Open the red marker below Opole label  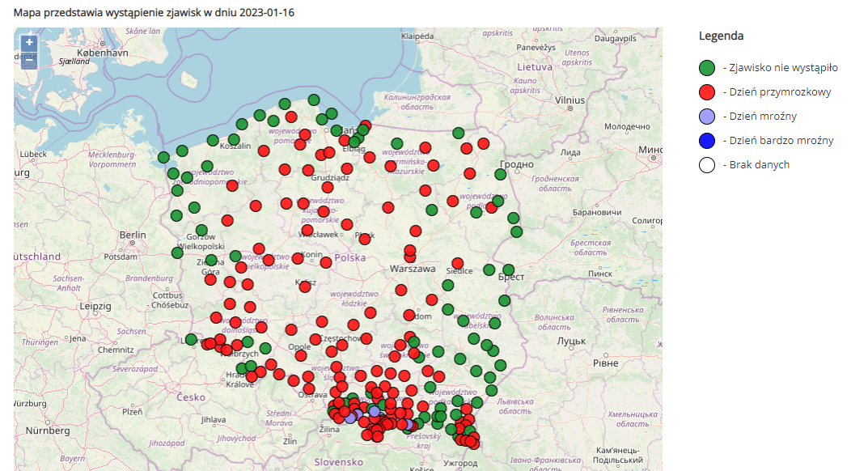301,355
